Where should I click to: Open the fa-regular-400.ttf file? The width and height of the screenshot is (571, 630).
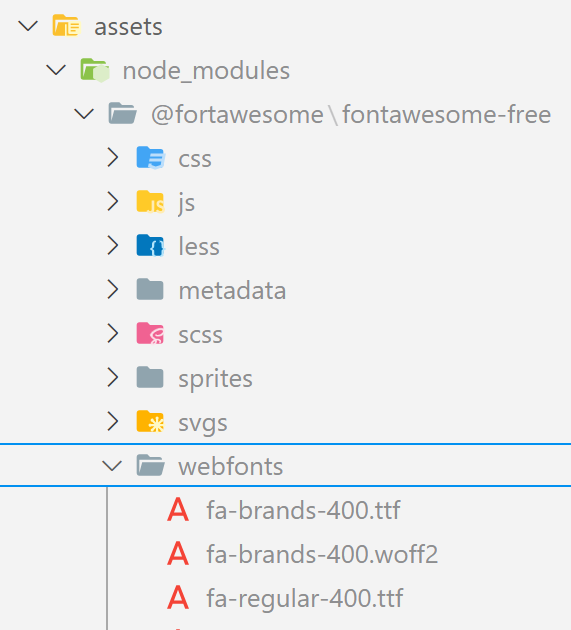click(x=305, y=598)
